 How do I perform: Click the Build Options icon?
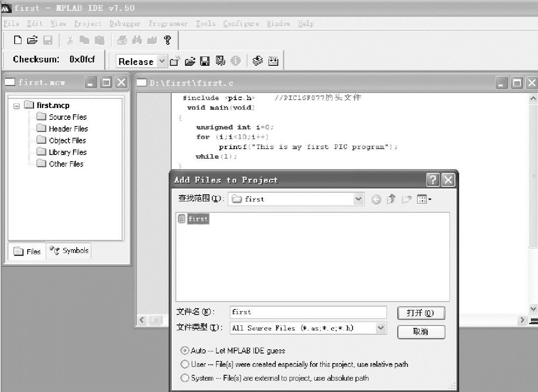pyautogui.click(x=221, y=61)
